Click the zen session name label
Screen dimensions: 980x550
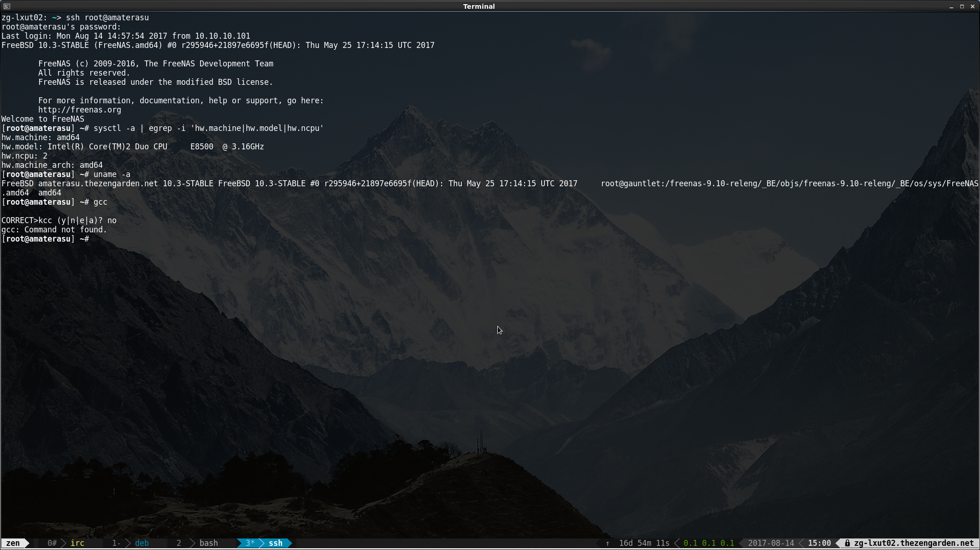click(13, 543)
